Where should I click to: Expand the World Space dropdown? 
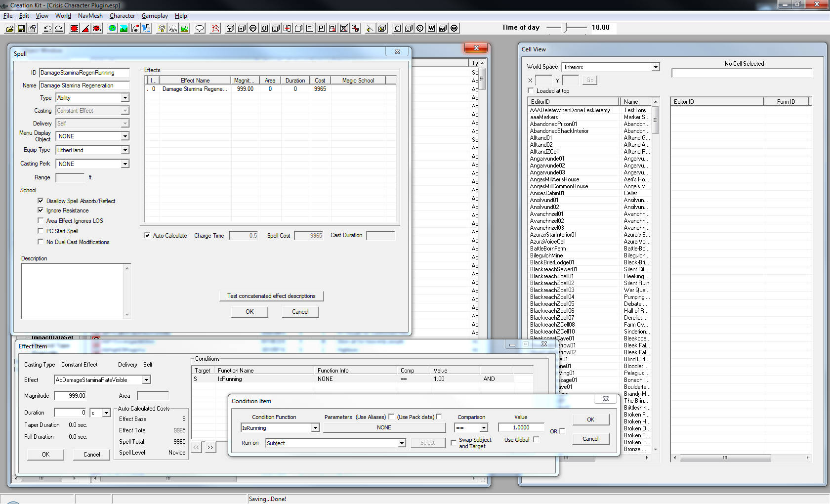(656, 67)
